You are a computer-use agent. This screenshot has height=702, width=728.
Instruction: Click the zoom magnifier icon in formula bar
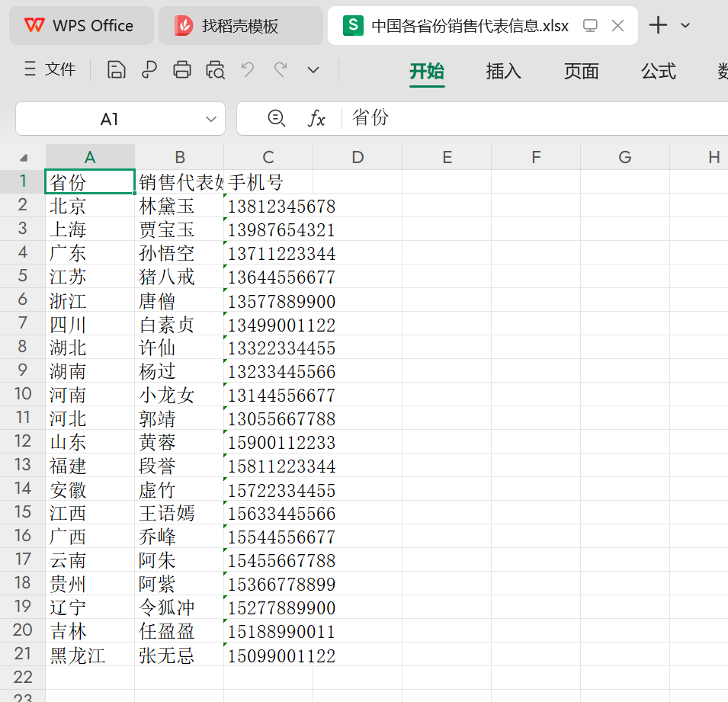[x=277, y=118]
